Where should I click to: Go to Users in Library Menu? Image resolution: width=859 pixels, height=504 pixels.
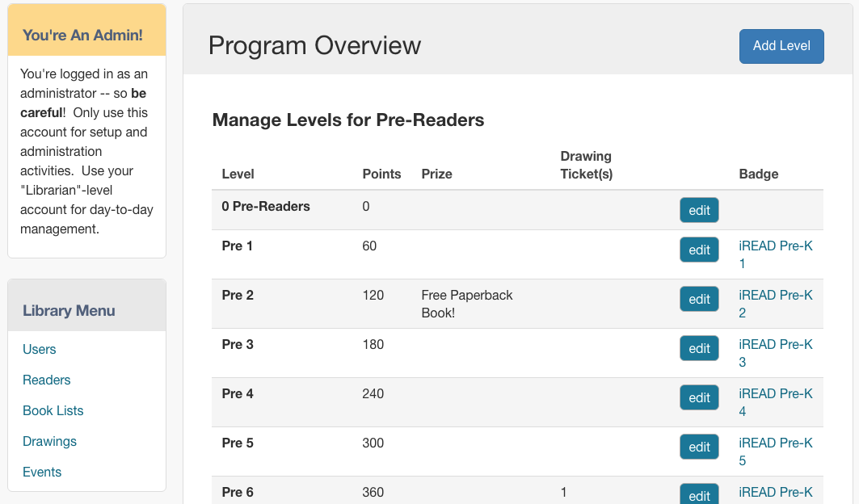click(x=39, y=350)
